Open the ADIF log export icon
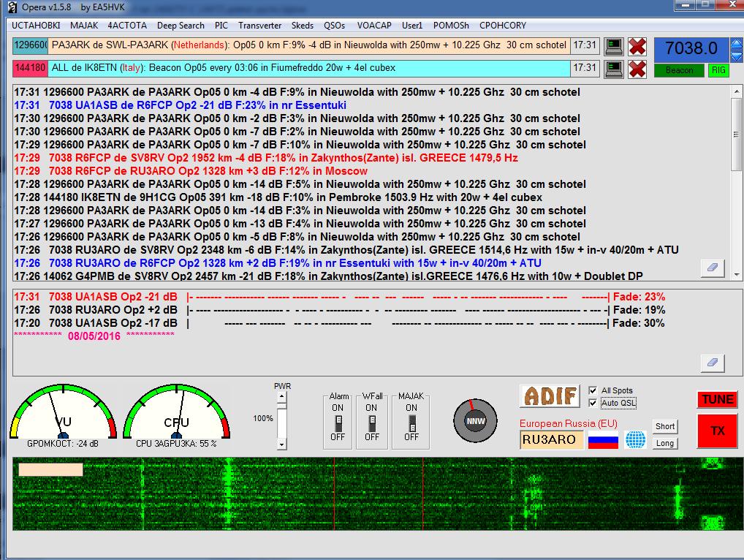The image size is (744, 560). coord(550,396)
